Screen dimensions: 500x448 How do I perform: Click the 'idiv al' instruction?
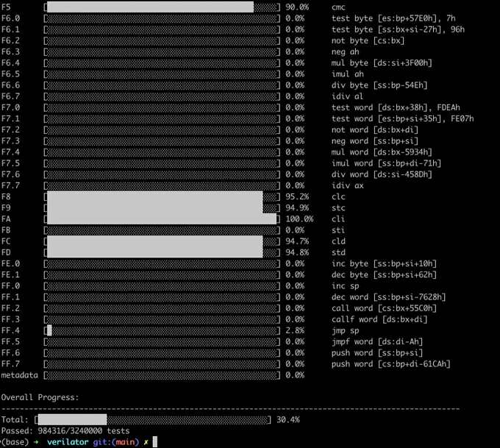(x=348, y=96)
